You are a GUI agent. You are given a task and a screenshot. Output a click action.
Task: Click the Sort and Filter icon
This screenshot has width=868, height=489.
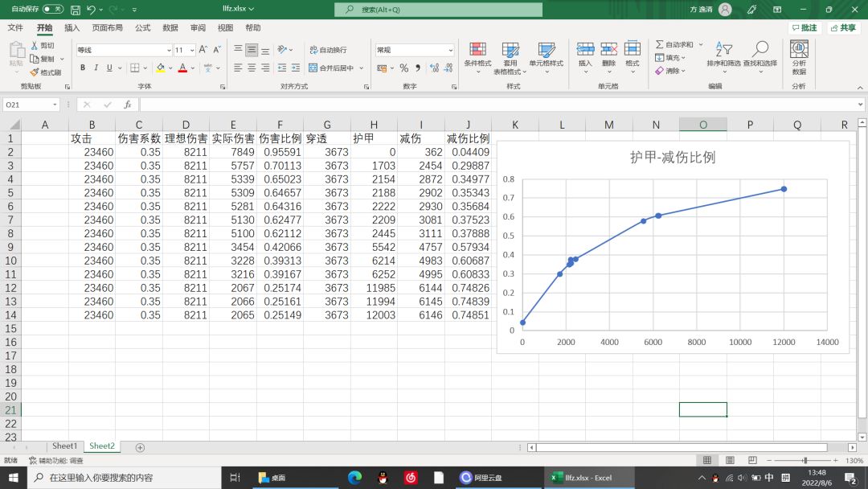723,49
